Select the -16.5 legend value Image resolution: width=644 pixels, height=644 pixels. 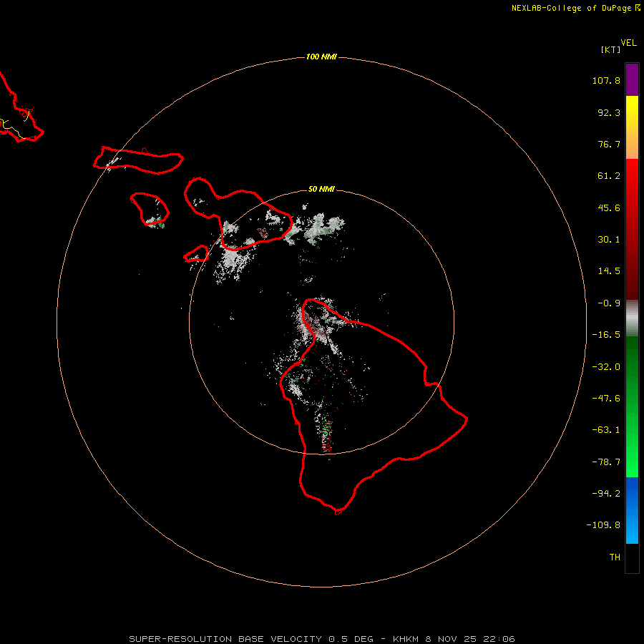pos(606,335)
